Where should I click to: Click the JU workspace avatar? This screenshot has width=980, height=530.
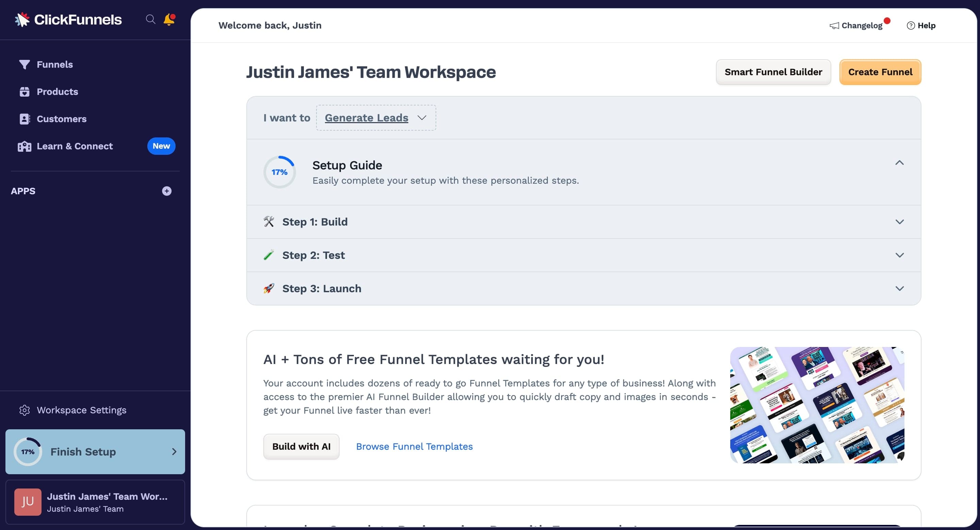tap(28, 502)
